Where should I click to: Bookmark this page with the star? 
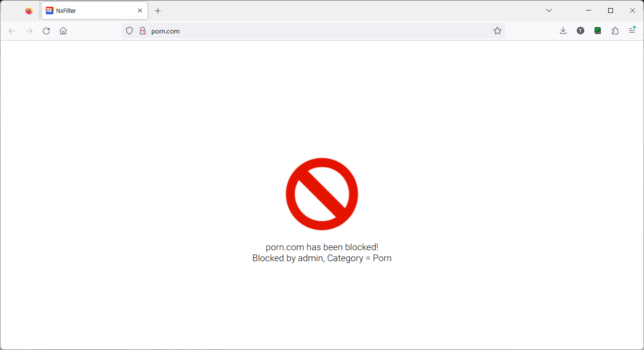tap(497, 31)
